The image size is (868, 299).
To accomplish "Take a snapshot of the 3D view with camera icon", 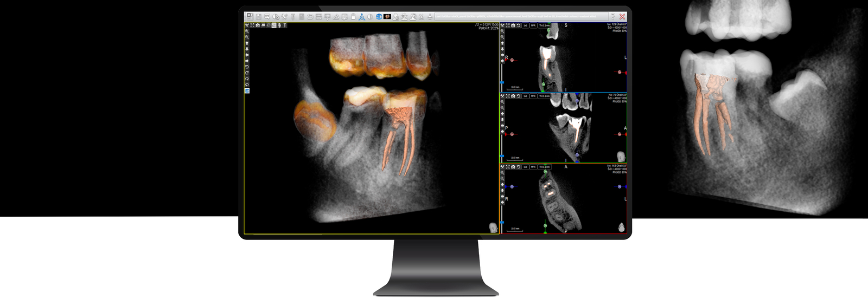I will 258,25.
